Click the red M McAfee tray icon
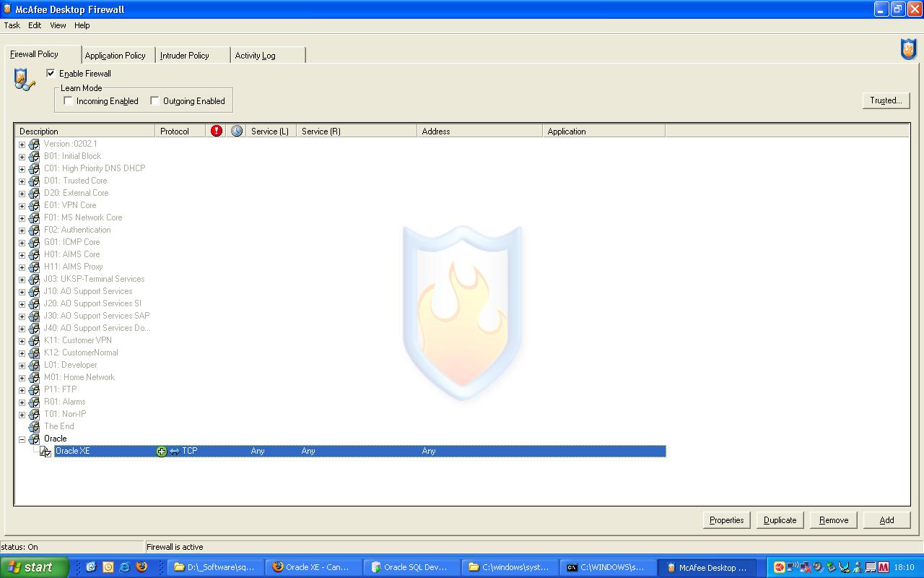This screenshot has height=578, width=924. [884, 567]
